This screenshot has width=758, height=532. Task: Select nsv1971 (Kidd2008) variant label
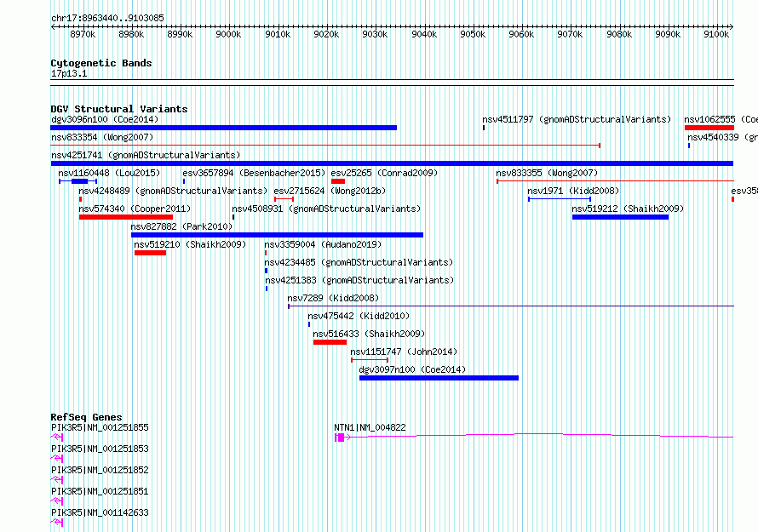[x=573, y=191]
